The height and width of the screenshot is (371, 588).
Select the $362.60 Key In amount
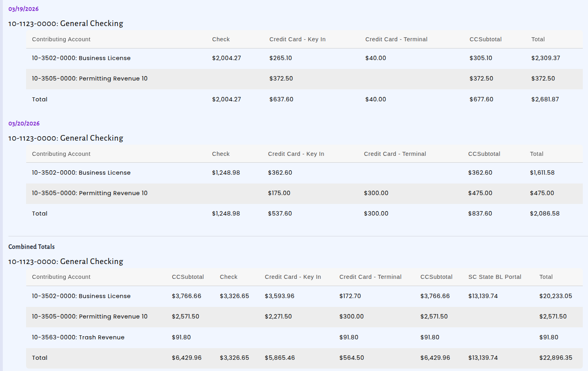(x=280, y=173)
